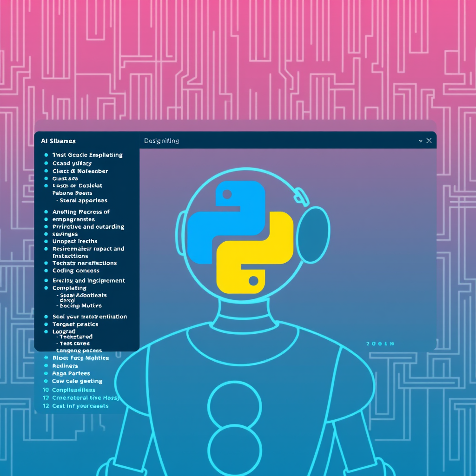Collapse the "Test cares" entry under Logrard
Screen dimensions: 476x476
(x=74, y=343)
